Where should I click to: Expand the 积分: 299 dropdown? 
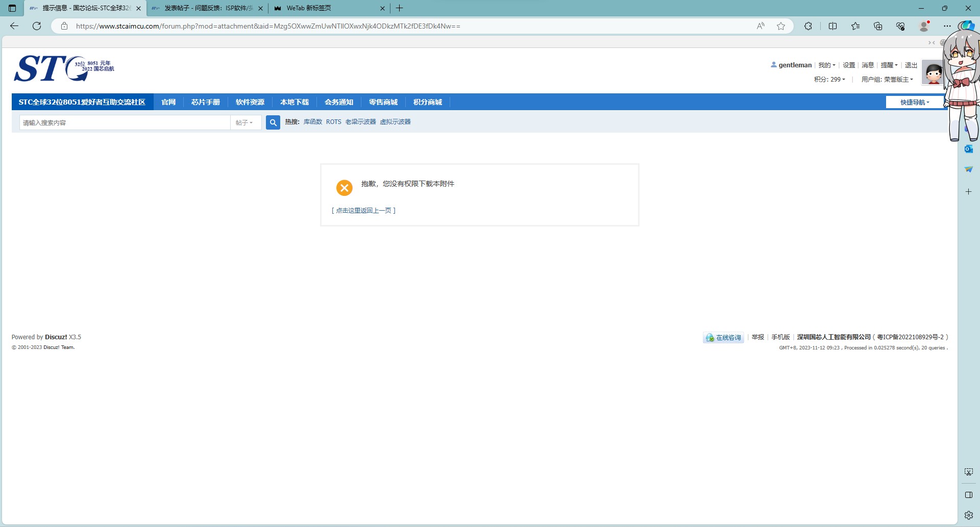point(829,80)
